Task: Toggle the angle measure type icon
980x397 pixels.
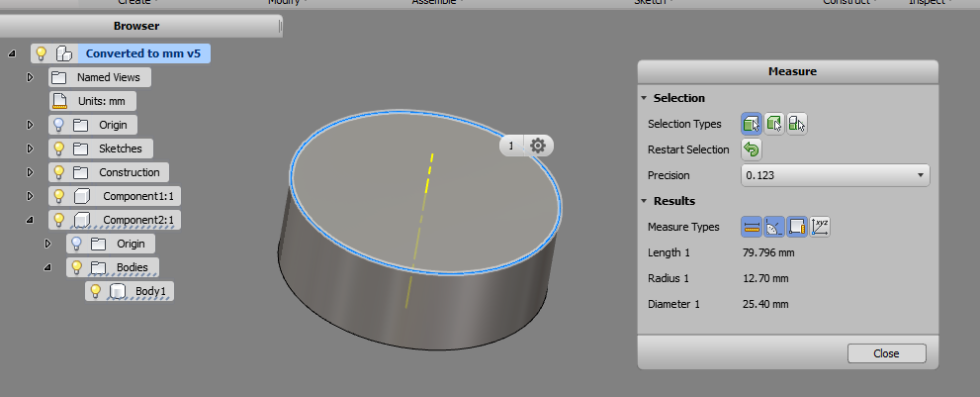Action: [x=774, y=227]
